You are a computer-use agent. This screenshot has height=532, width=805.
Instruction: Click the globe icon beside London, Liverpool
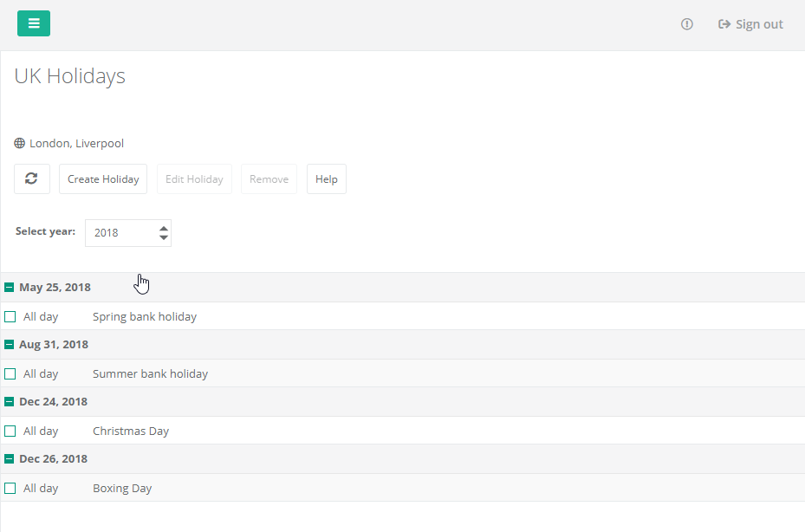(x=20, y=144)
